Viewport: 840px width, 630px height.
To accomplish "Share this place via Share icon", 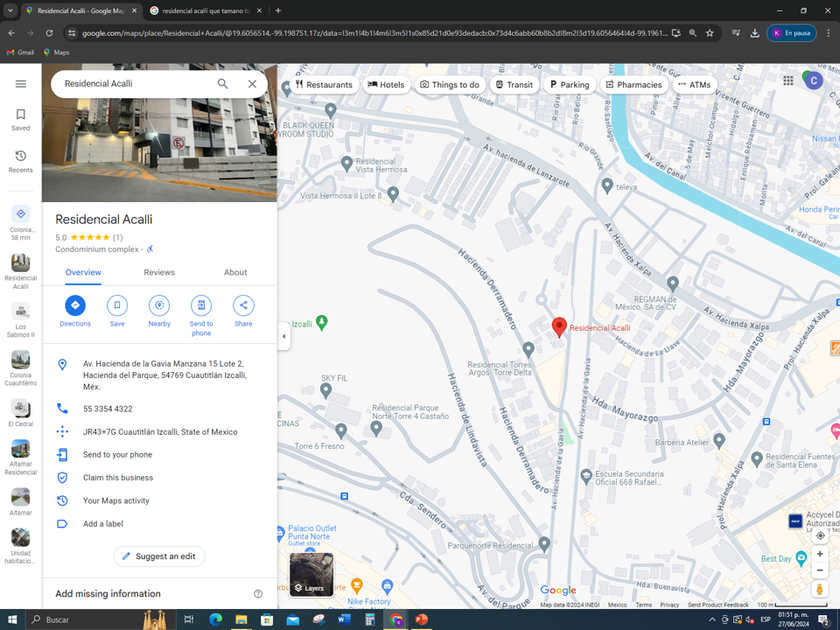I will coord(243,306).
